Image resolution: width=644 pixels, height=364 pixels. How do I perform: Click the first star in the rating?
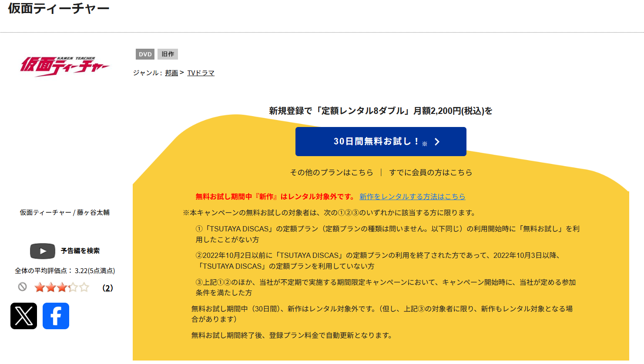tap(40, 287)
